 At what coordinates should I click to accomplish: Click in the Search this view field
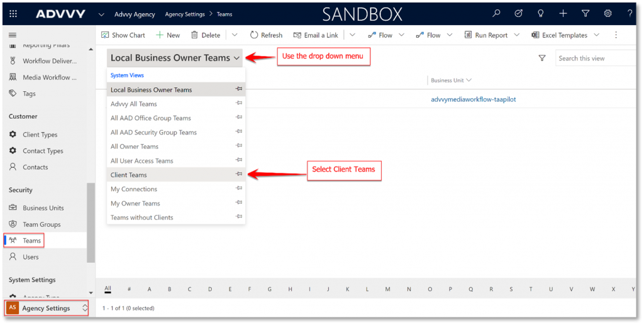pyautogui.click(x=597, y=58)
